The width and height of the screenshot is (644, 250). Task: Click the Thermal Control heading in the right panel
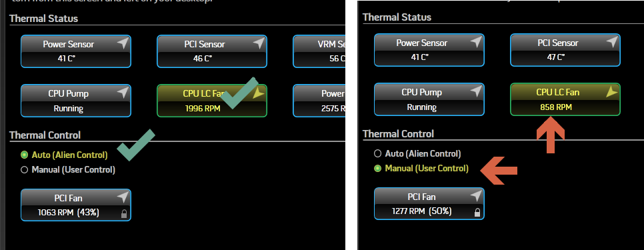tap(398, 134)
